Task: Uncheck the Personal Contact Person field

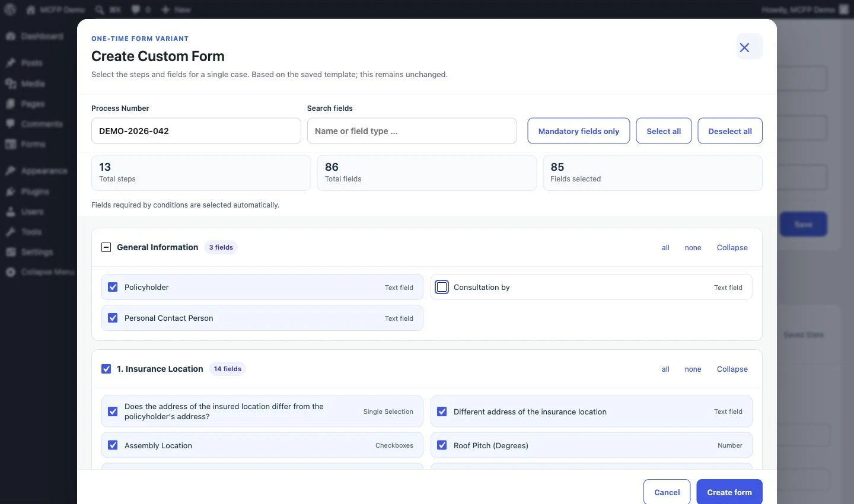Action: click(x=113, y=318)
